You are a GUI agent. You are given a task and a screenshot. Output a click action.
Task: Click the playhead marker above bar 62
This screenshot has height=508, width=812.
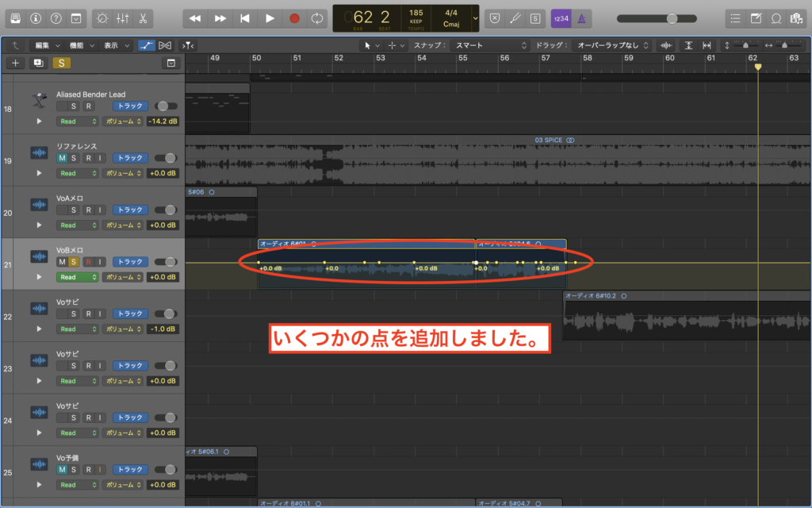pyautogui.click(x=757, y=68)
